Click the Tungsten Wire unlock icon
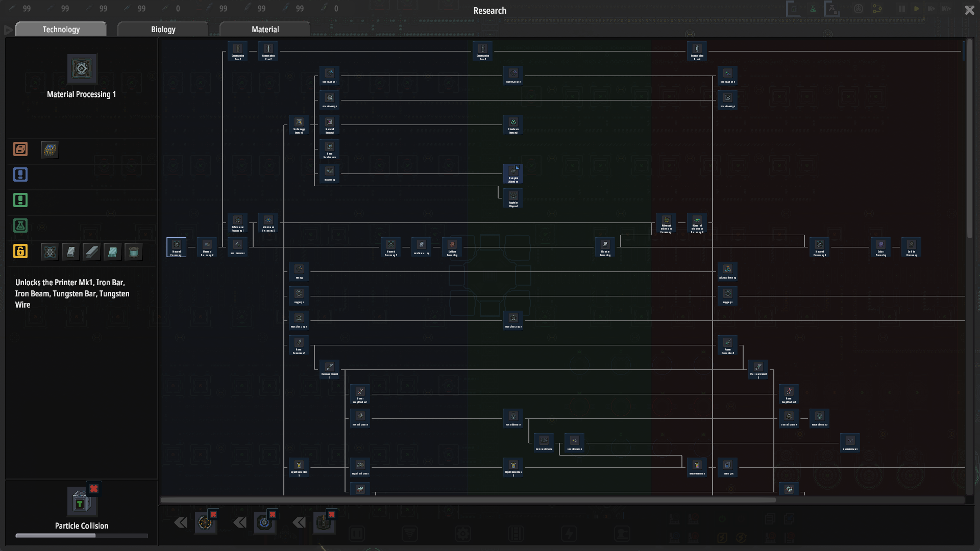Viewport: 980px width, 551px height. (x=133, y=252)
